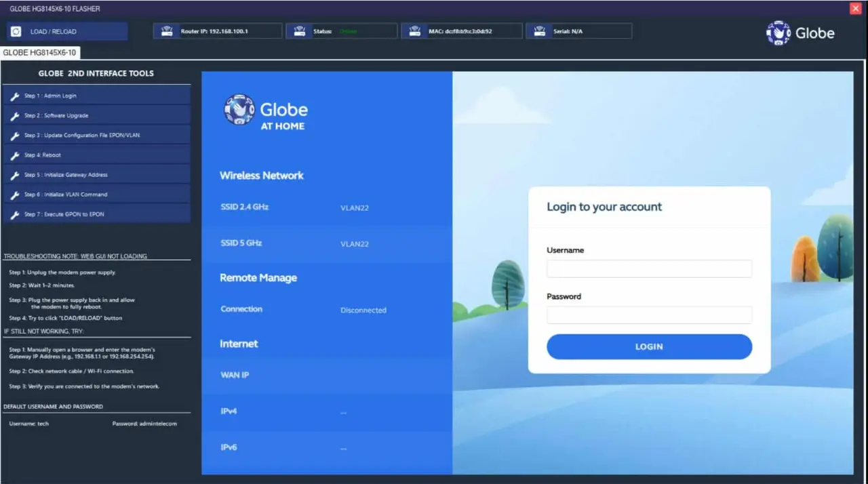
Task: Click the Serial: N/A box
Action: 579,31
